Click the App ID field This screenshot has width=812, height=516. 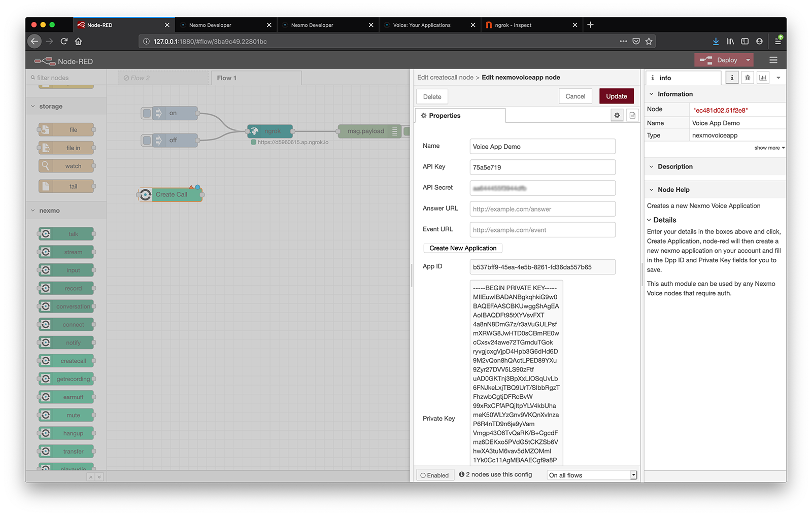point(543,267)
